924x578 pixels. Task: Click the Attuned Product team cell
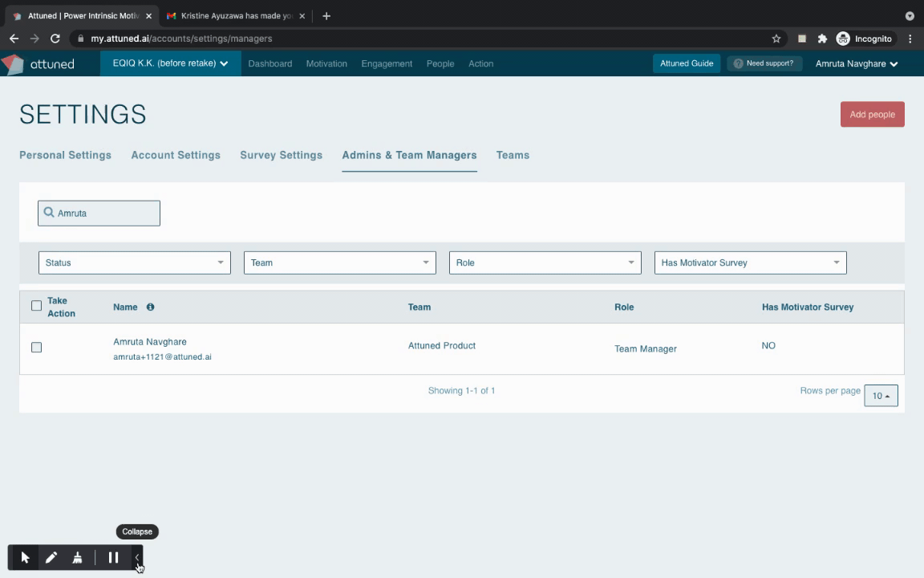click(442, 346)
